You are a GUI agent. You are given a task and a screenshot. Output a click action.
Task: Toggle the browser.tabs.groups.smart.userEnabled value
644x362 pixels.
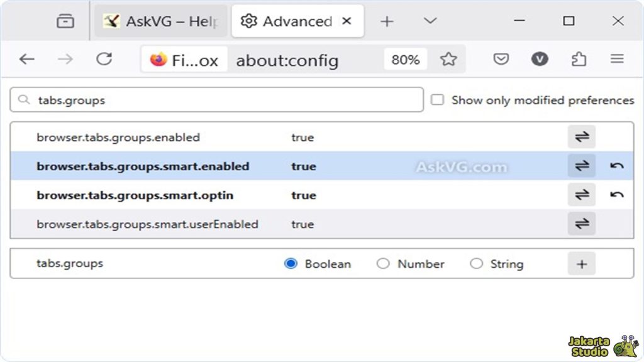point(581,224)
